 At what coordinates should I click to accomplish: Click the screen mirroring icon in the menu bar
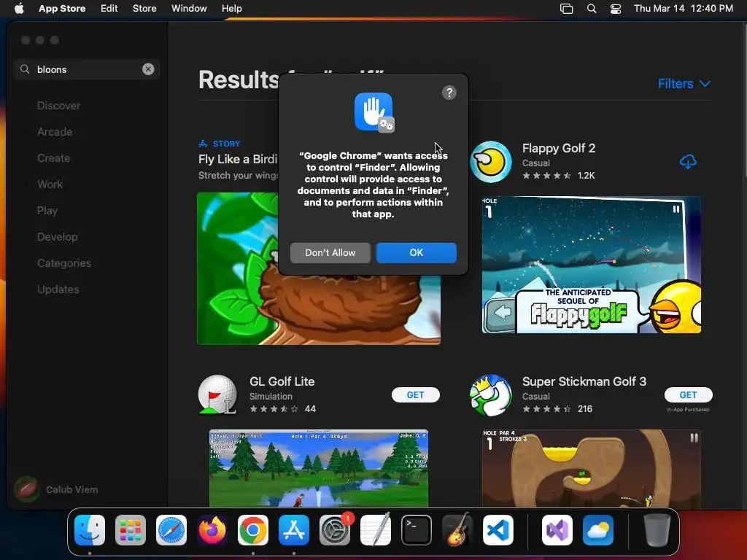point(566,9)
